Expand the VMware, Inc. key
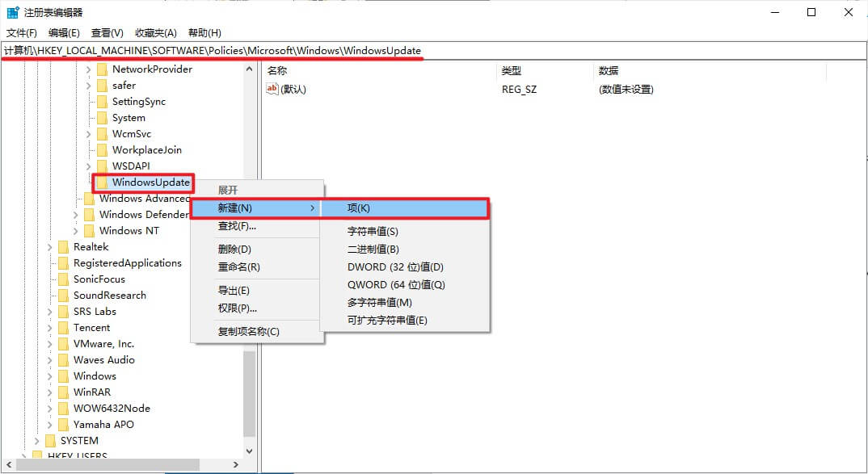The height and width of the screenshot is (474, 868). point(50,344)
